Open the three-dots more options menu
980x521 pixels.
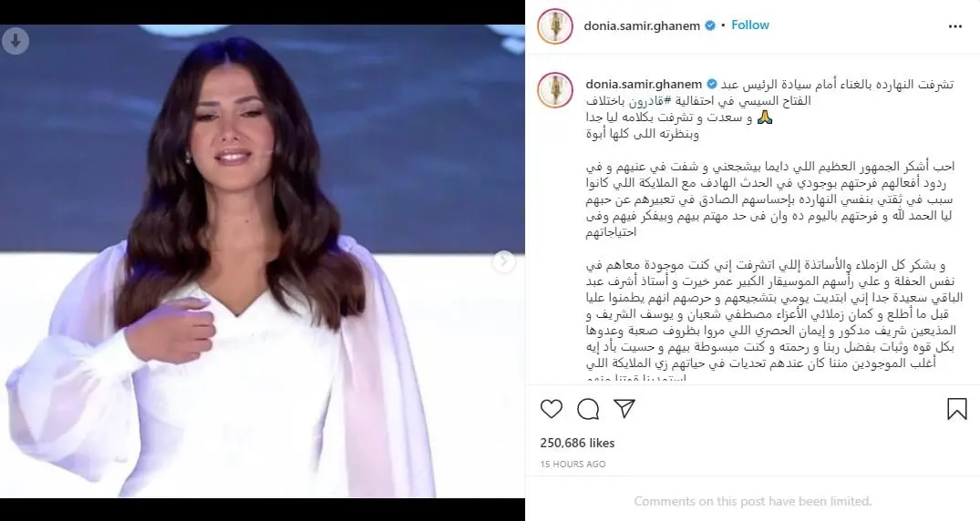coord(955,26)
